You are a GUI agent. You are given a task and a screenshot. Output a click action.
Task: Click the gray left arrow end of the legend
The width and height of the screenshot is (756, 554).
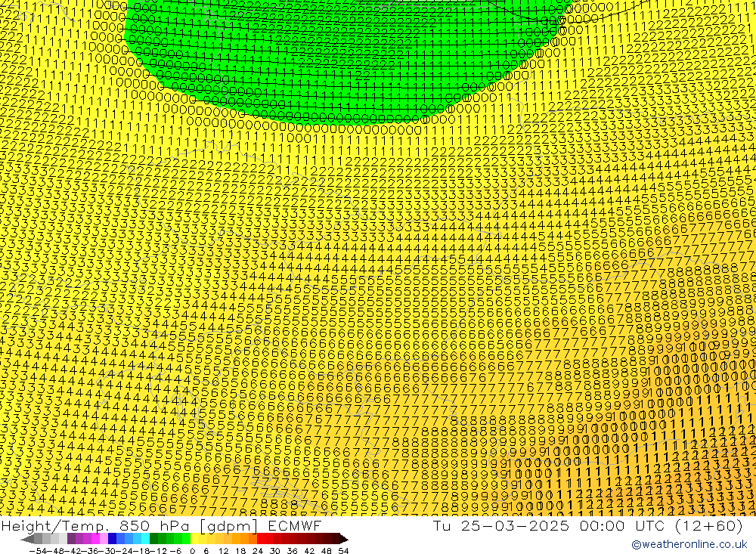27,540
